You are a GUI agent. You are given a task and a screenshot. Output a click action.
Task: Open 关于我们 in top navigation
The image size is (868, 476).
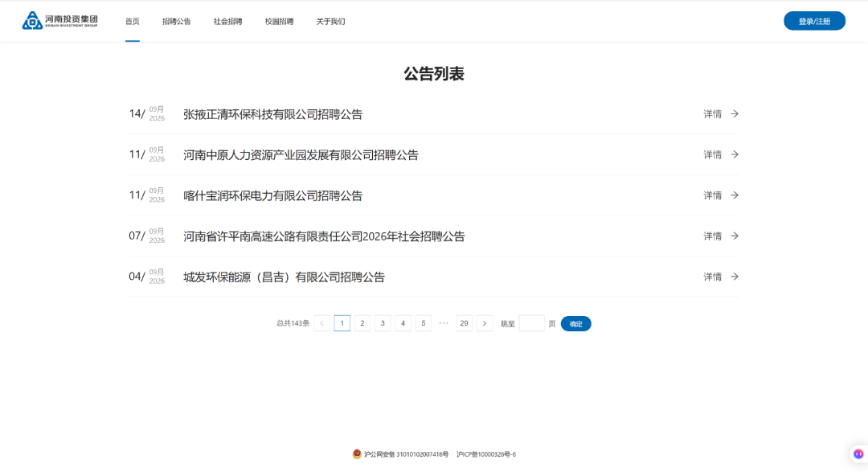(330, 22)
